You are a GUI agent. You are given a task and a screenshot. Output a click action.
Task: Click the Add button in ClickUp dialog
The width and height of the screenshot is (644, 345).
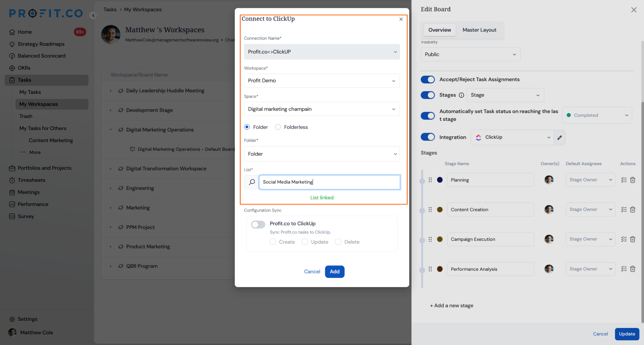pos(335,272)
